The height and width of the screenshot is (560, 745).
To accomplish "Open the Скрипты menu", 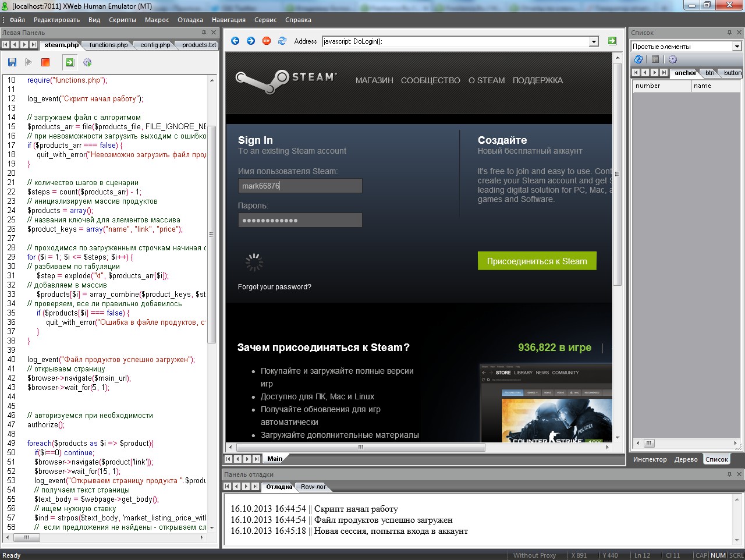I will pos(122,20).
